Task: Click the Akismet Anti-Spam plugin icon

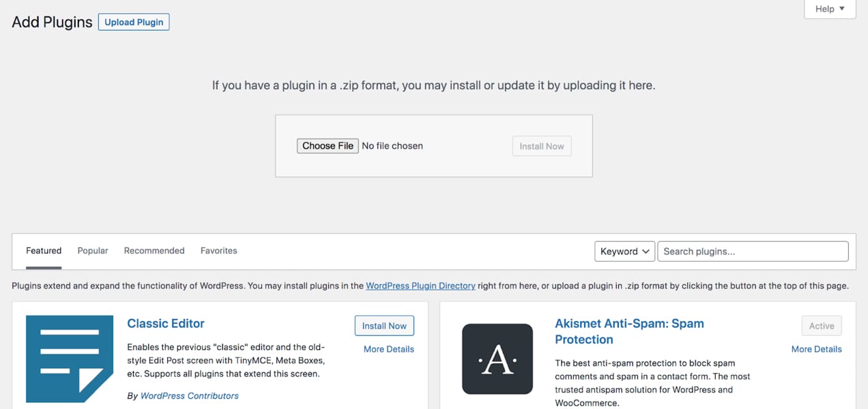Action: click(x=497, y=359)
